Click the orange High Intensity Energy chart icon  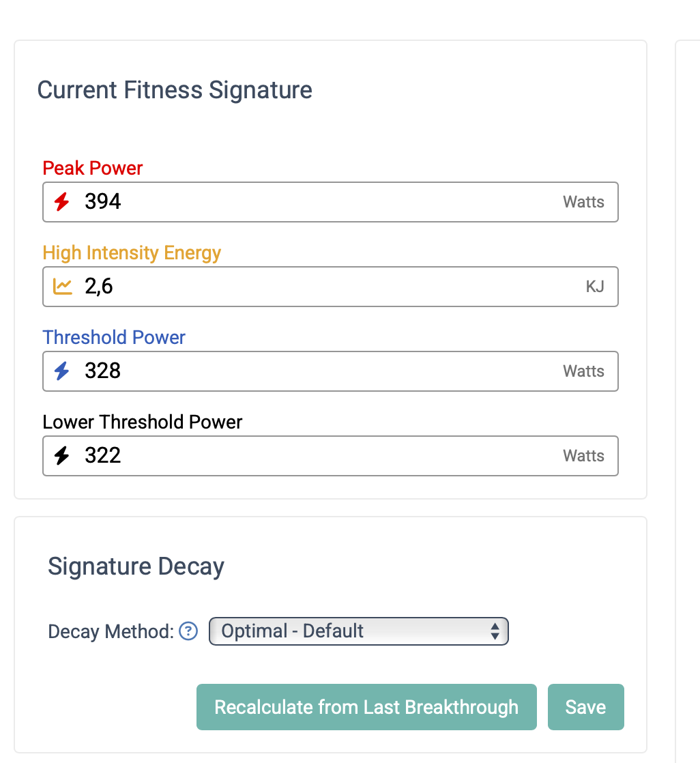coord(62,287)
